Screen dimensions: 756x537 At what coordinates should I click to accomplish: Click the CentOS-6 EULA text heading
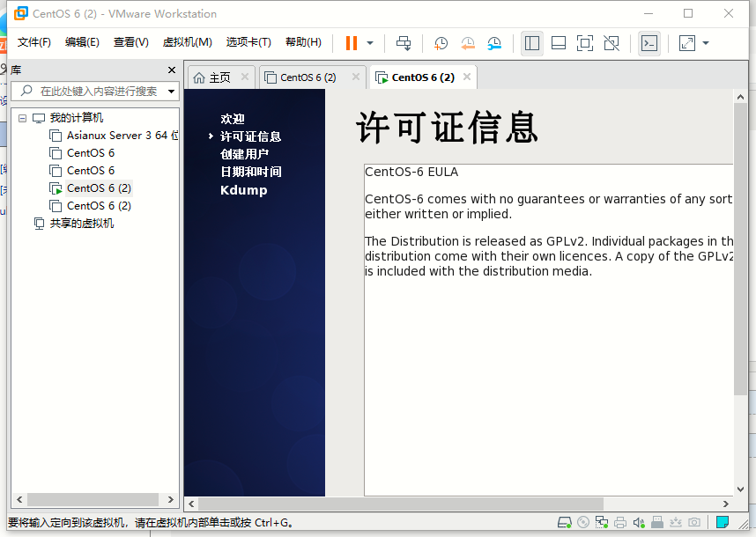(x=411, y=172)
